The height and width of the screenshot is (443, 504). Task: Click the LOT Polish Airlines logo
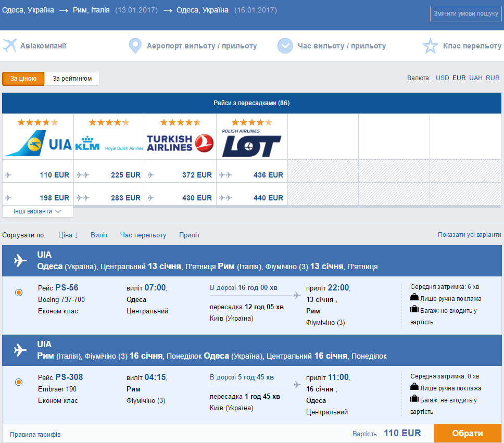251,143
